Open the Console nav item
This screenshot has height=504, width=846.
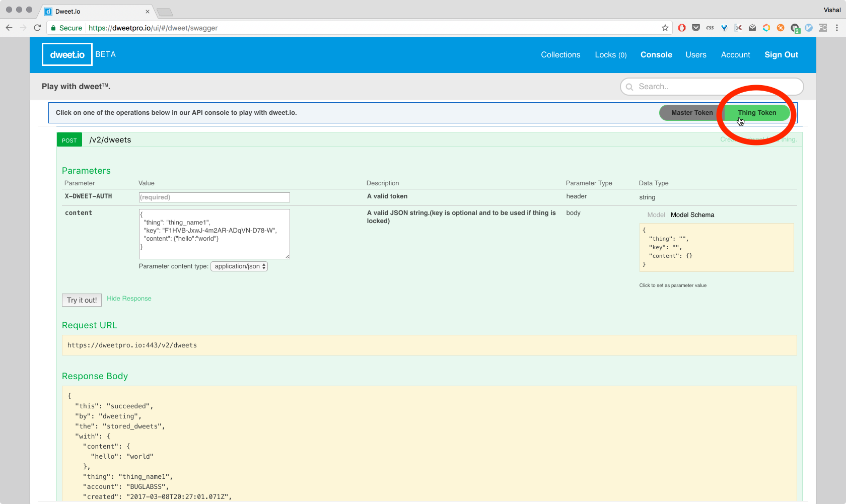[x=656, y=54]
